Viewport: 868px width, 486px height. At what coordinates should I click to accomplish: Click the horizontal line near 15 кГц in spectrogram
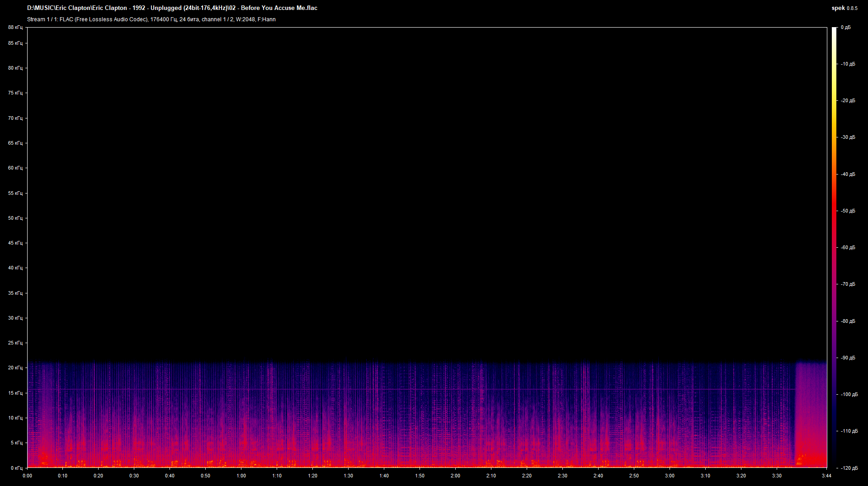tap(407, 389)
